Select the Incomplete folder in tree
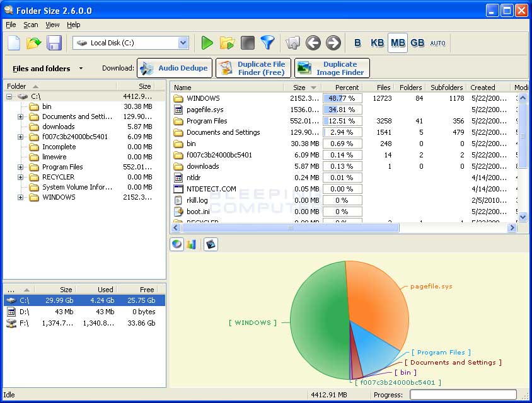 (x=59, y=147)
